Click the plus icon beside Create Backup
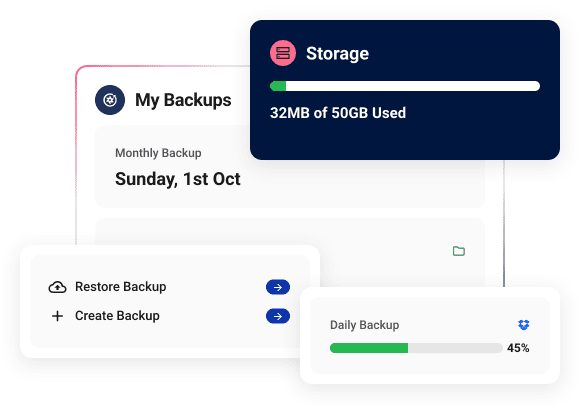Viewport: 580px width, 410px height. [57, 316]
